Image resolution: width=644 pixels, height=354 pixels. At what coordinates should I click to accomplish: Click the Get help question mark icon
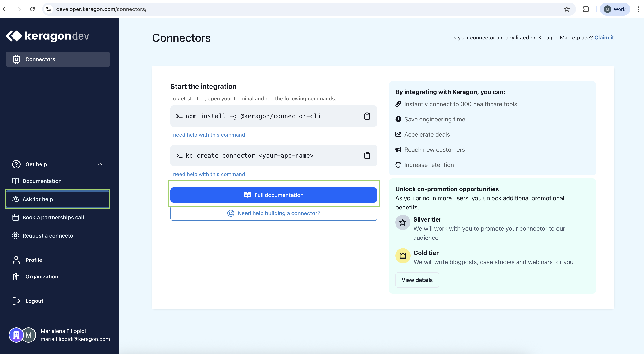(16, 164)
